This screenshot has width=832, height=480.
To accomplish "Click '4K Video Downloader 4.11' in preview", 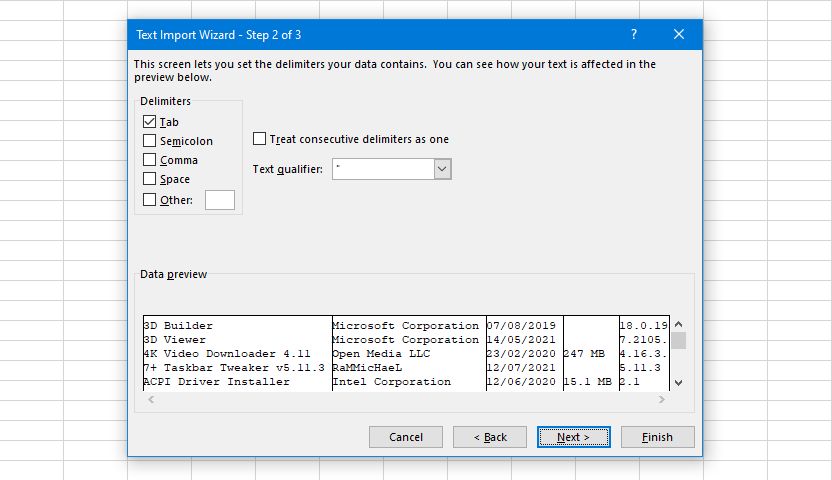I will 227,354.
